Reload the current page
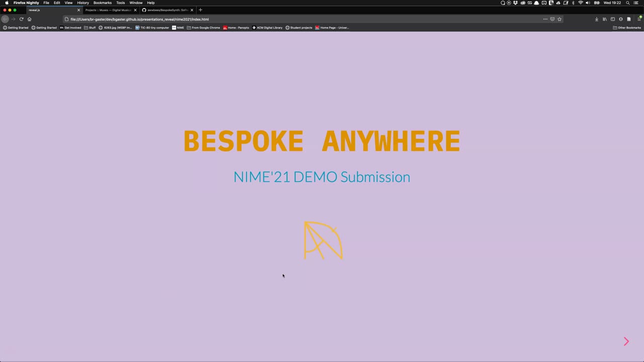This screenshot has width=644, height=362. (x=21, y=19)
